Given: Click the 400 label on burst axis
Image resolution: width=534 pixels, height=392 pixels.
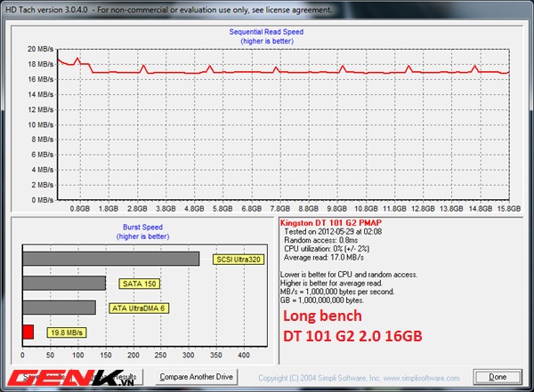Looking at the screenshot, I should pos(244,356).
